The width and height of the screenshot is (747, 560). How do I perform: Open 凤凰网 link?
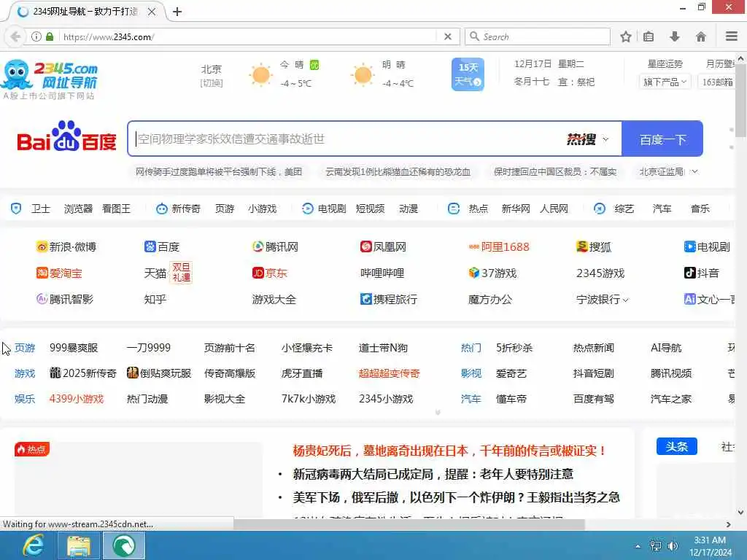point(384,246)
